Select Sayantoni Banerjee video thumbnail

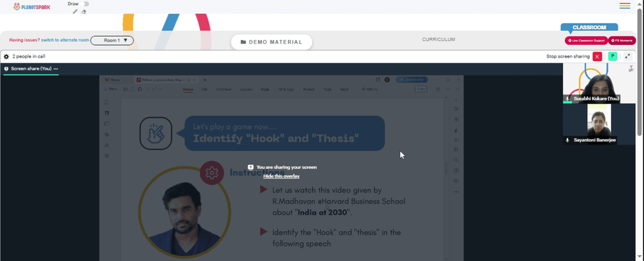coord(599,124)
